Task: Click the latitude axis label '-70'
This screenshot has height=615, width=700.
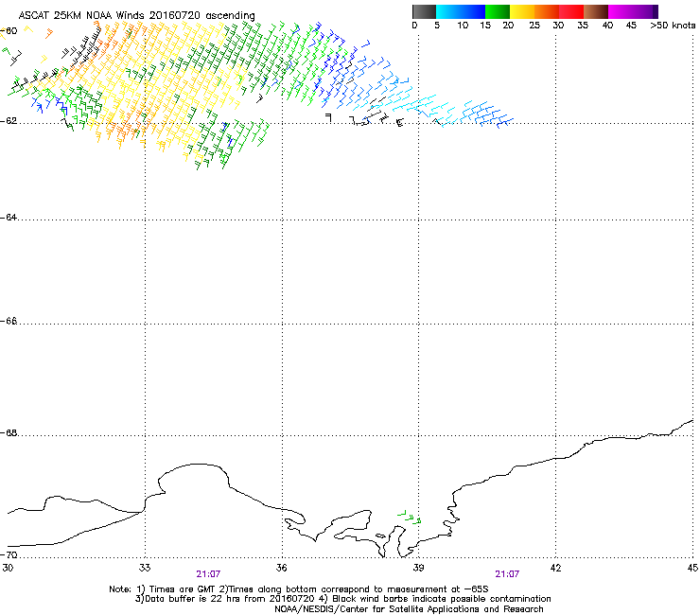Action: click(x=9, y=555)
